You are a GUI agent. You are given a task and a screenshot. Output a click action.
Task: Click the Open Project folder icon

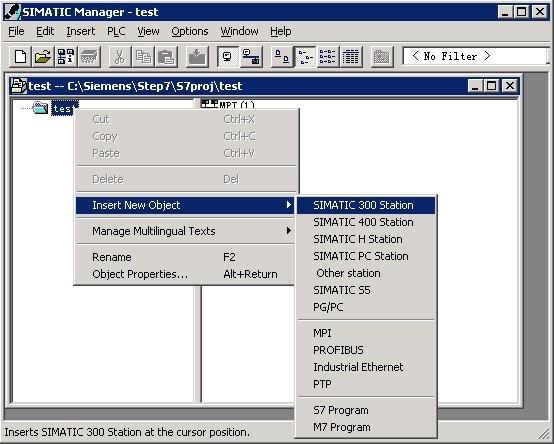(43, 57)
